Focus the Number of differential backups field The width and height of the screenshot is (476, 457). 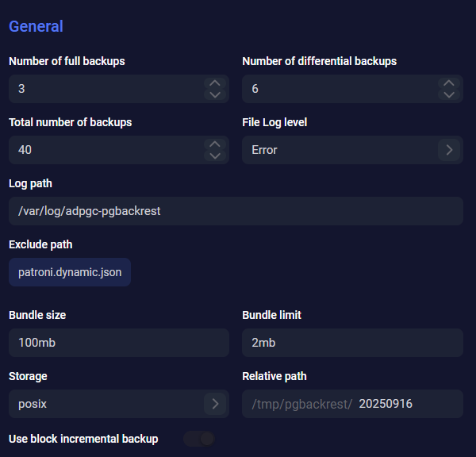337,89
